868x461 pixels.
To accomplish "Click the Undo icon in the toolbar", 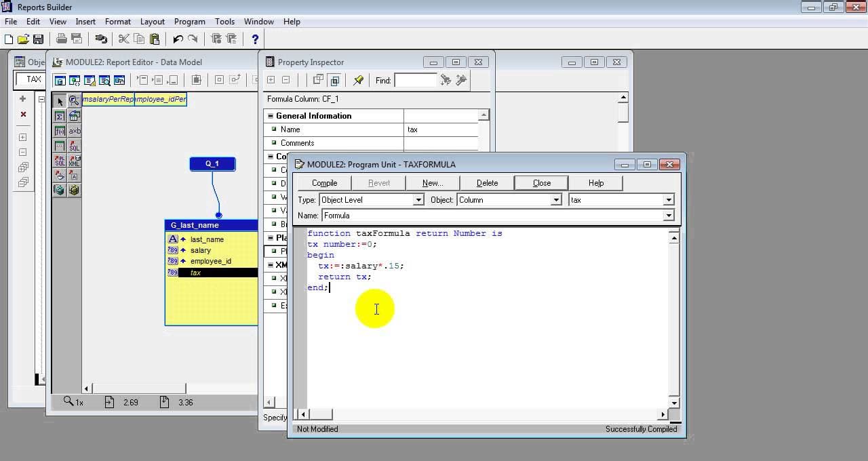I will (178, 39).
